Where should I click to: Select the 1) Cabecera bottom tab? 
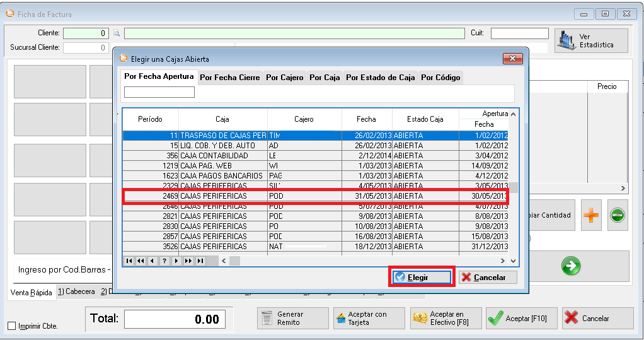point(76,292)
